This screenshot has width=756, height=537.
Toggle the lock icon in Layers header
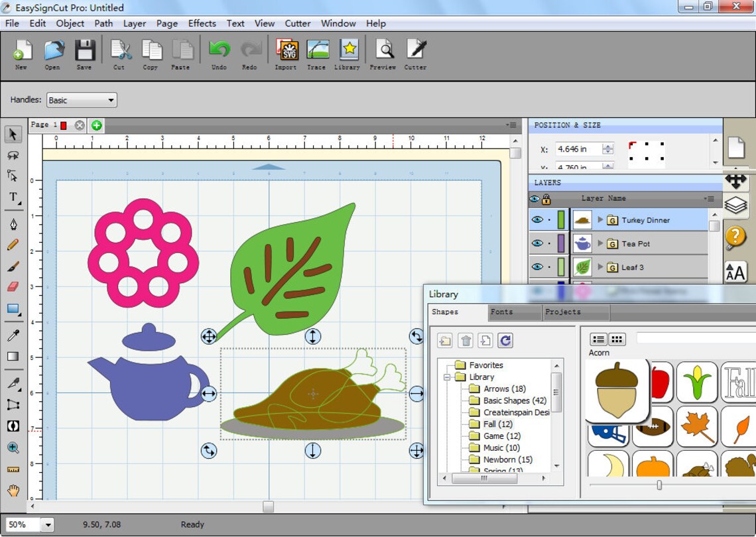pyautogui.click(x=546, y=199)
